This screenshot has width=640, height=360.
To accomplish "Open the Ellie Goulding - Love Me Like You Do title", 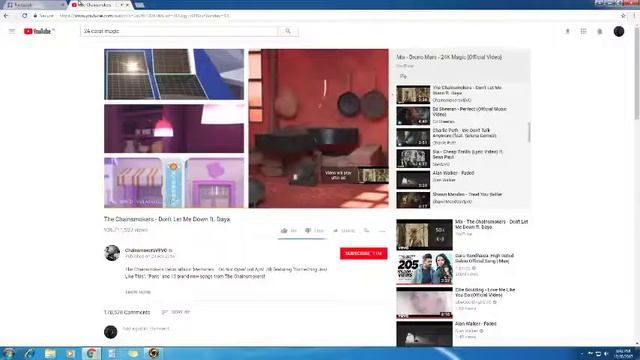I will point(485,292).
